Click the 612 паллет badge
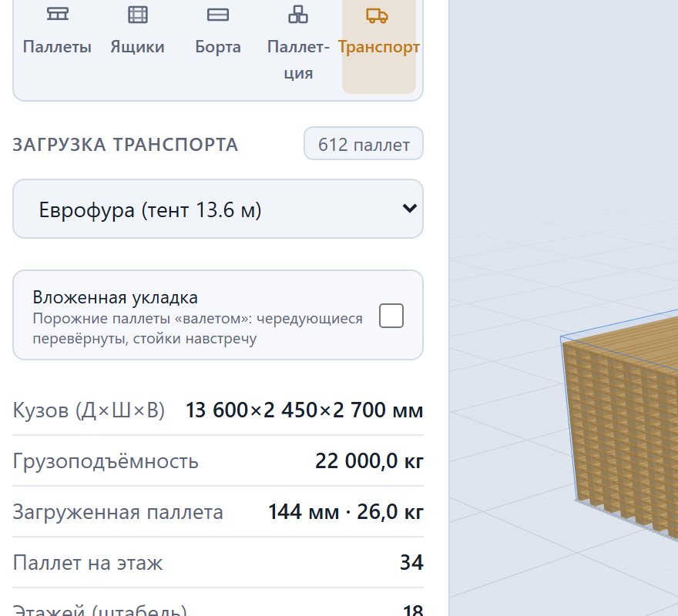678x616 pixels. [364, 143]
